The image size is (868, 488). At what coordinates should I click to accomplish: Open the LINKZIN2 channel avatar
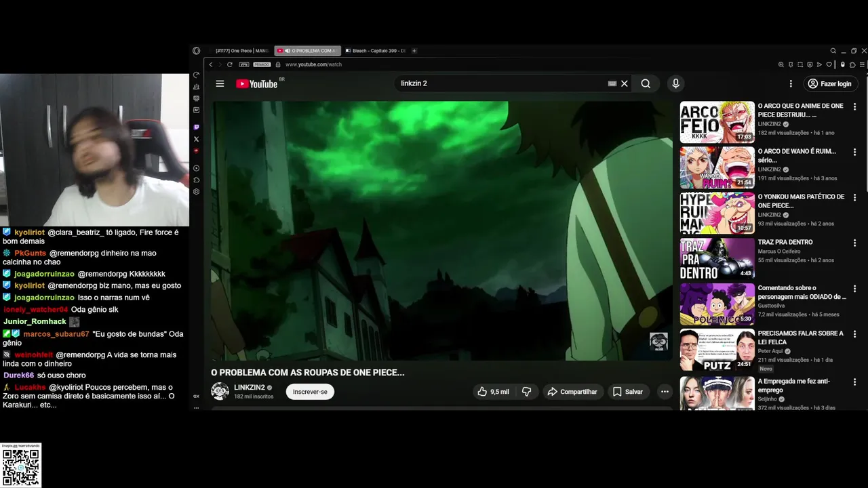coord(220,391)
